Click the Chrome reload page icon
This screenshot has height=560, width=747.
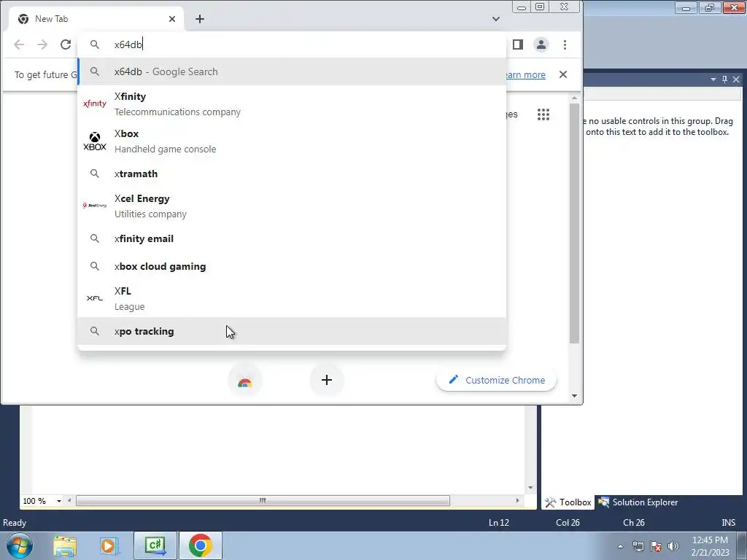click(x=66, y=44)
